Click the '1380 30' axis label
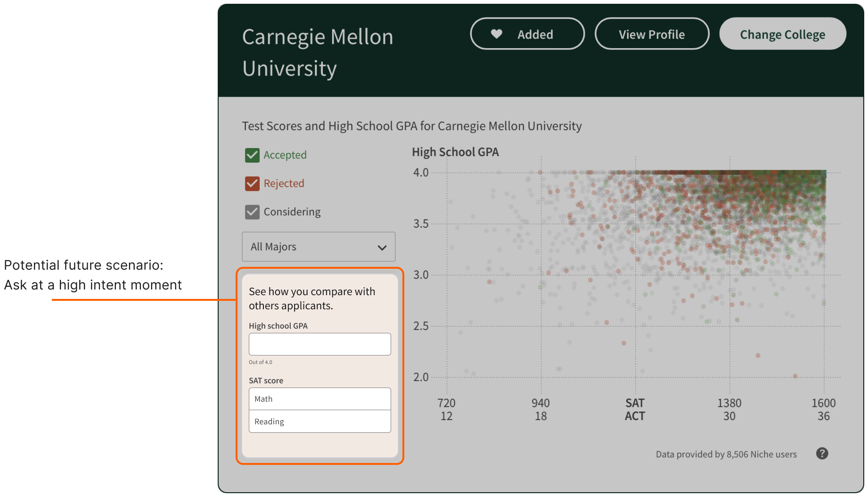 point(729,410)
